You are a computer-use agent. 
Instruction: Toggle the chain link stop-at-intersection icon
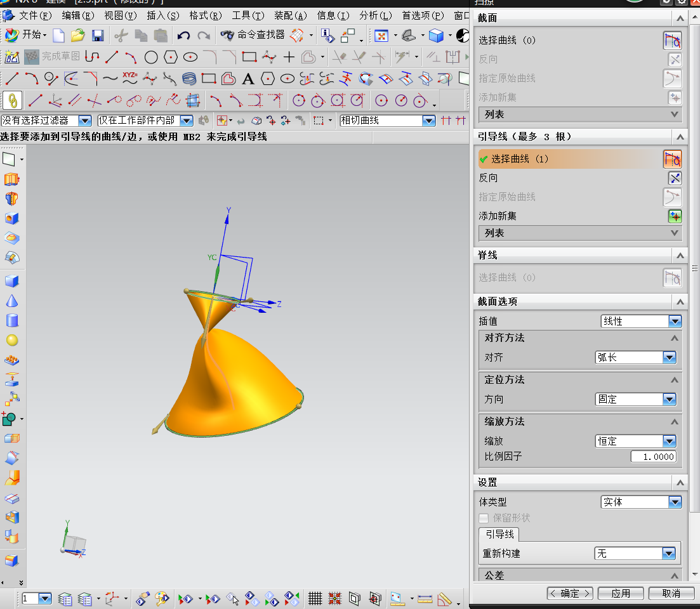click(x=13, y=100)
